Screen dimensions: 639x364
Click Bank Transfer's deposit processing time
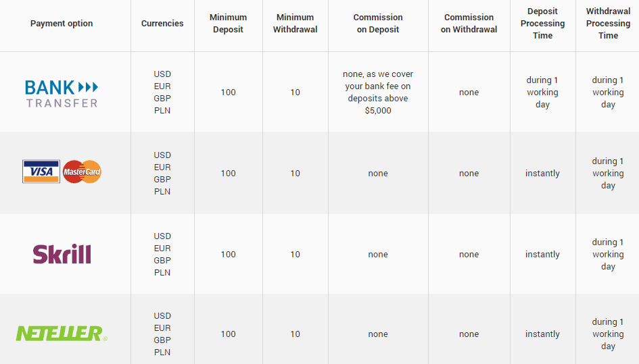click(x=542, y=93)
